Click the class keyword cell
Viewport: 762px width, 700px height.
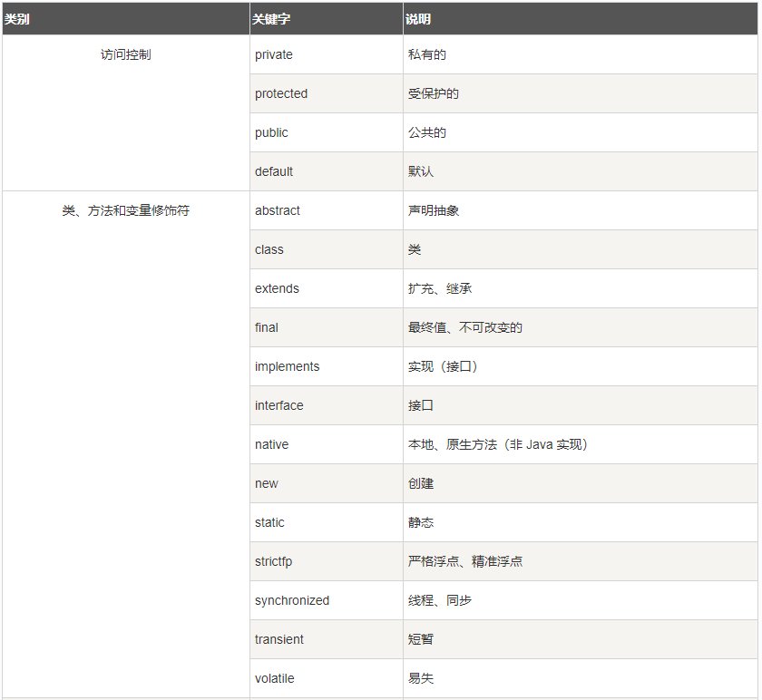[x=326, y=249]
